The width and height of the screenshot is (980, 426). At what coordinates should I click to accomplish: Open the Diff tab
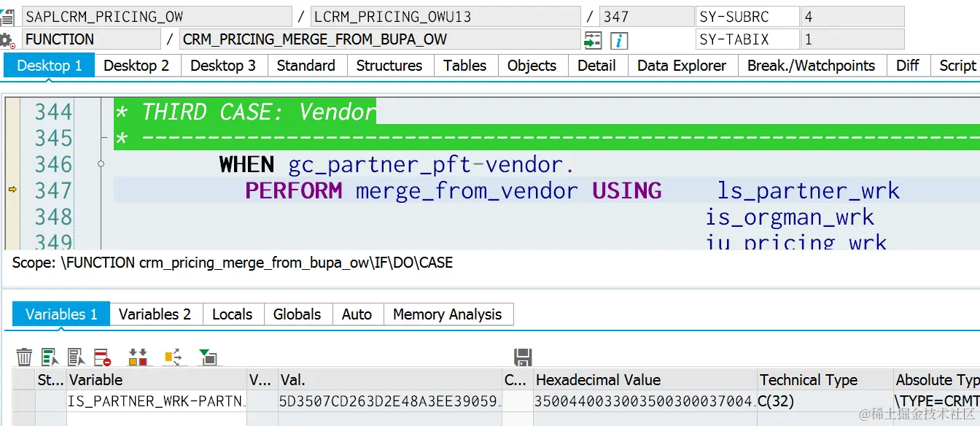908,66
